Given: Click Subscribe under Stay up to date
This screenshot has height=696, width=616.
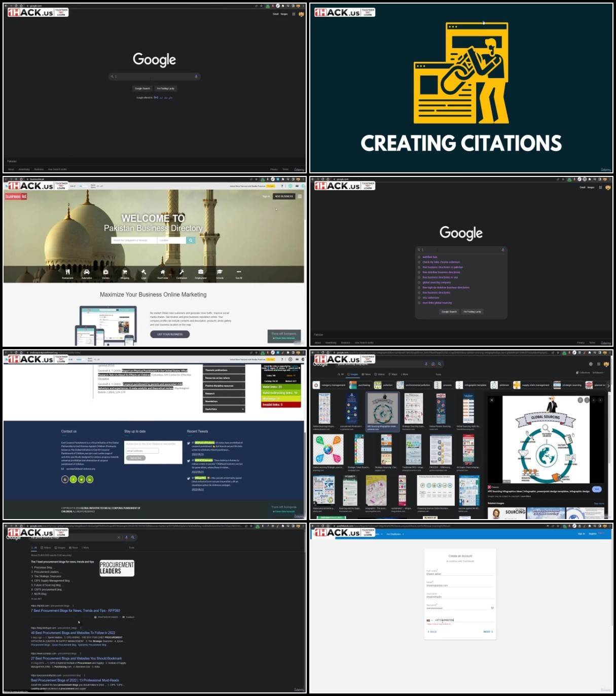Looking at the screenshot, I should pos(136,458).
